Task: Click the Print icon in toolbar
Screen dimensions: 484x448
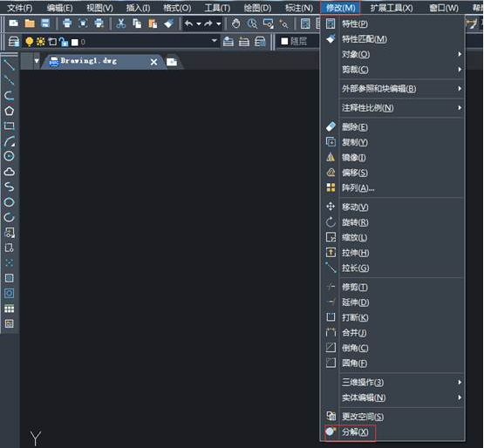Action: coord(67,24)
